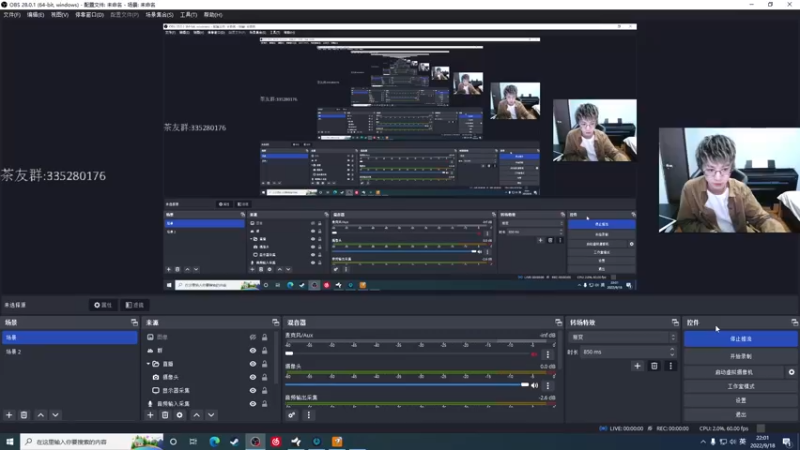Hide the 摄像头 camera source

(253, 377)
